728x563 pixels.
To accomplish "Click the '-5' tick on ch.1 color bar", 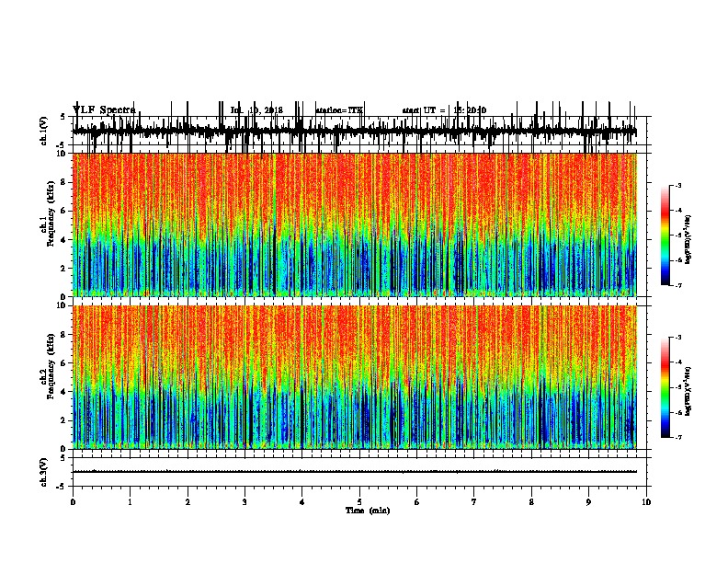I will coord(678,236).
